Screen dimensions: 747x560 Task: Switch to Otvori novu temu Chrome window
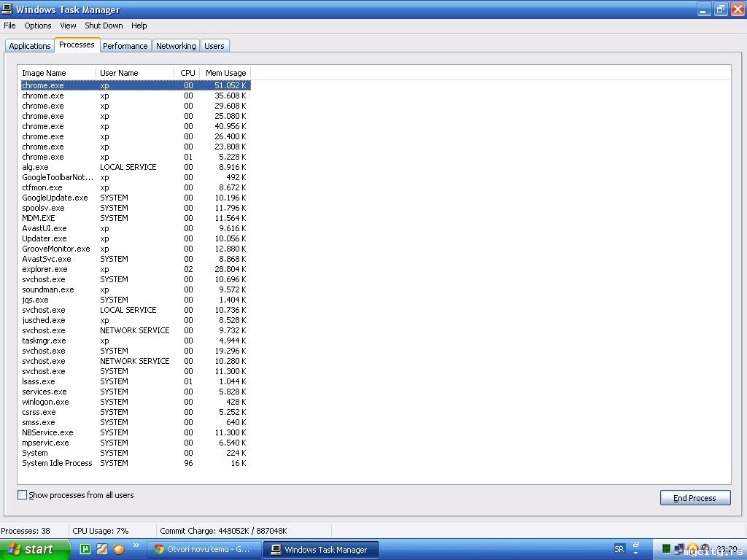pos(204,550)
